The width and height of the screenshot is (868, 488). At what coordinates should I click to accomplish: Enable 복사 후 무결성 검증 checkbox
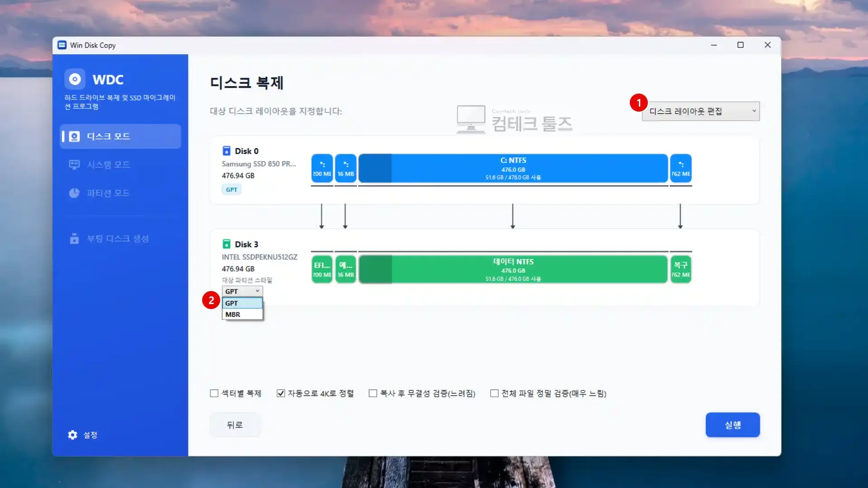pos(373,394)
